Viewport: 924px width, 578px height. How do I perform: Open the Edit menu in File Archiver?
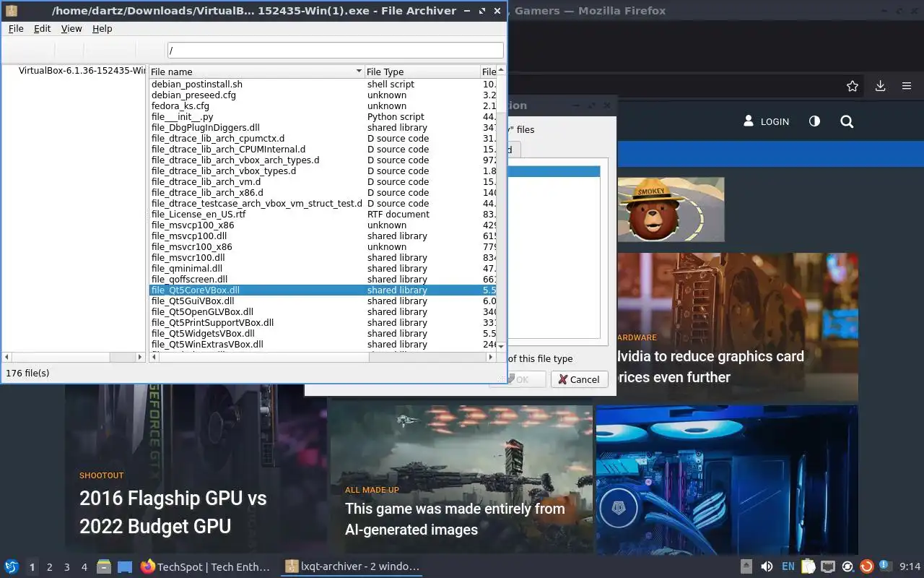(x=43, y=29)
